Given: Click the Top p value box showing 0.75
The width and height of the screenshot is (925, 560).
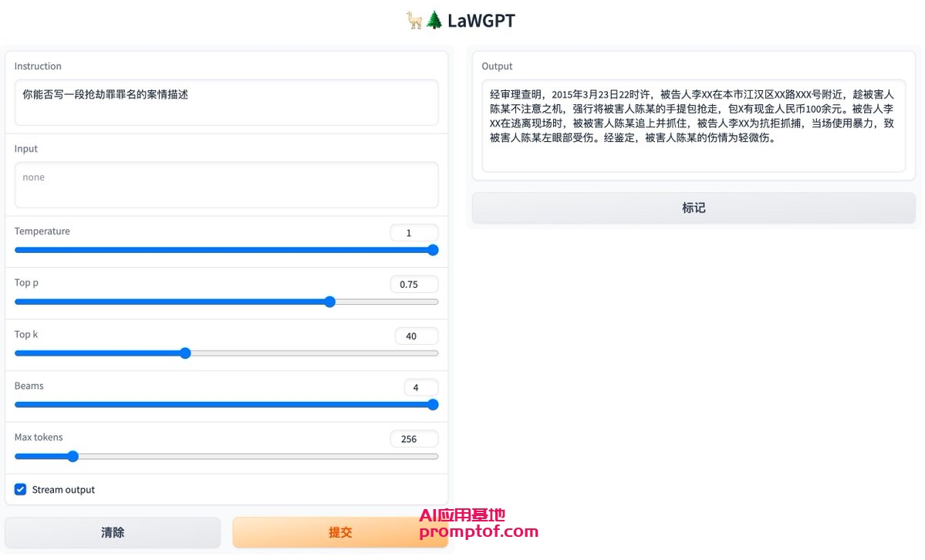Looking at the screenshot, I should (x=414, y=285).
